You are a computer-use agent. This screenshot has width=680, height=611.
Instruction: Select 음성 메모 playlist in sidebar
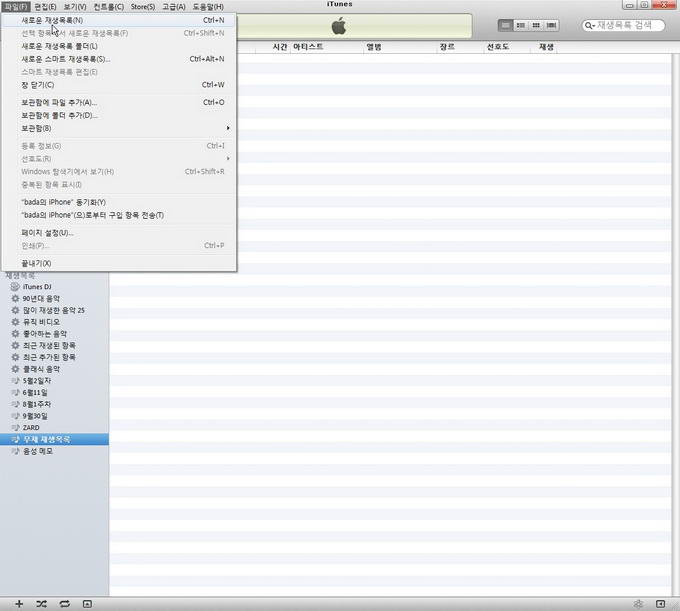coord(54,451)
